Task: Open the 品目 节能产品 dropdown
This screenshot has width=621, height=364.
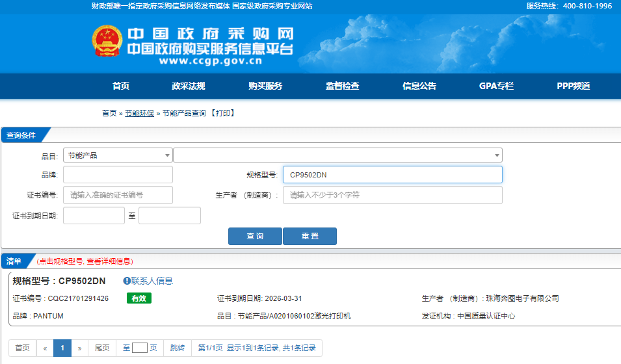Action: click(118, 155)
